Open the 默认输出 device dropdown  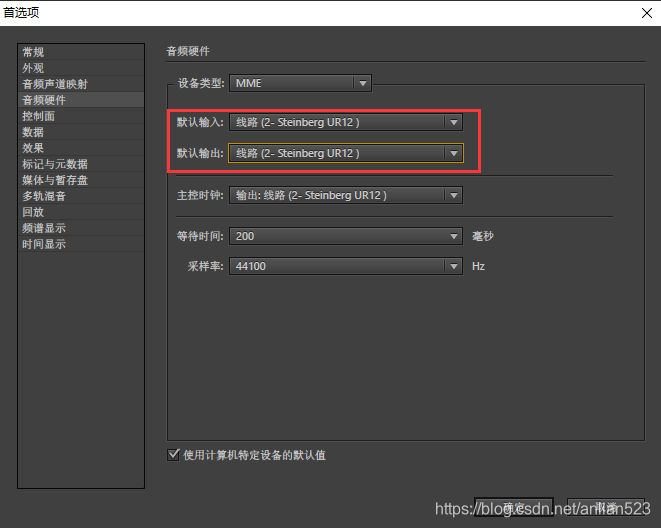click(x=346, y=153)
